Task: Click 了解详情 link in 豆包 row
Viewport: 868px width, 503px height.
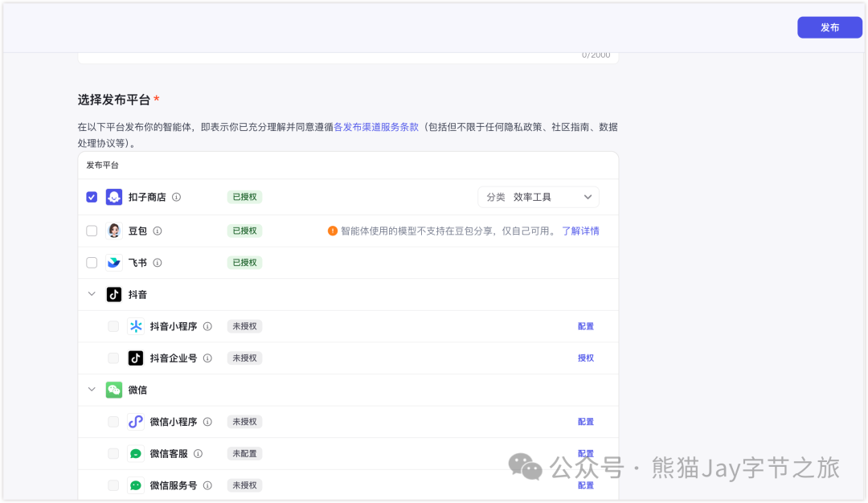Action: coord(580,231)
